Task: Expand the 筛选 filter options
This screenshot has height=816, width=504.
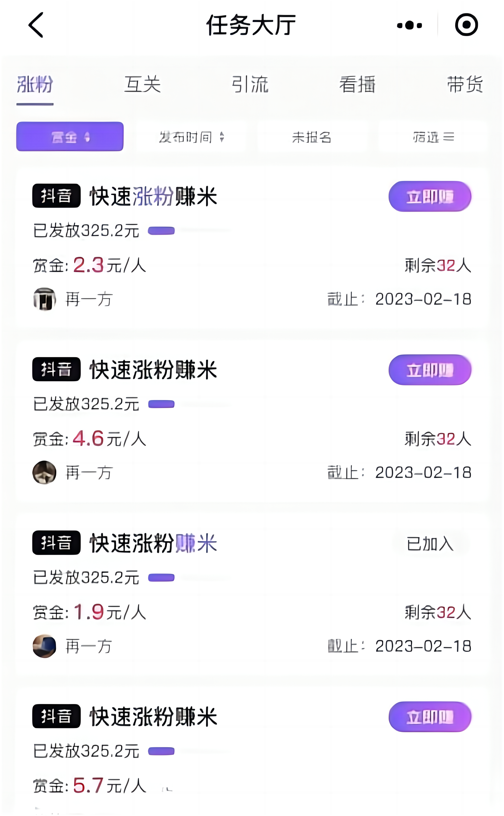Action: [433, 137]
